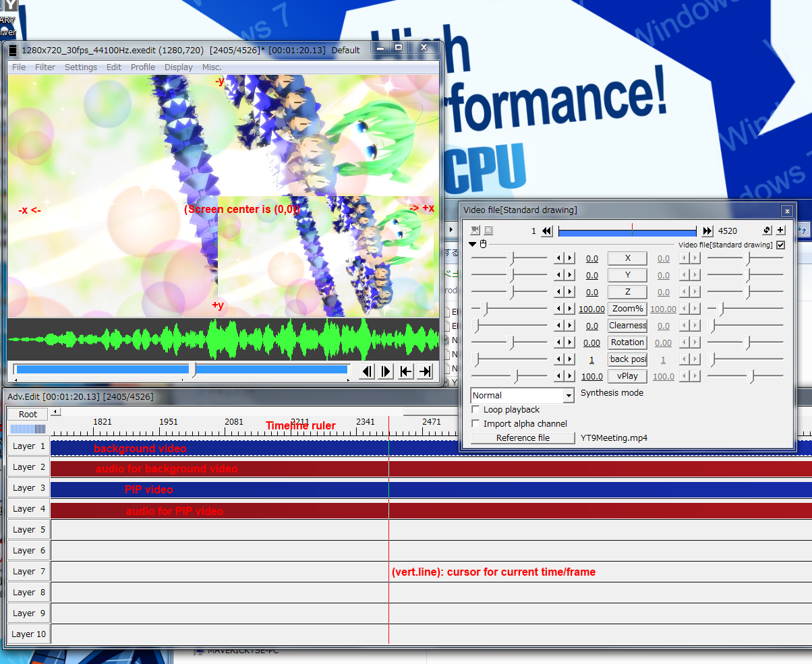Toggle visibility of Layer 7

28,572
